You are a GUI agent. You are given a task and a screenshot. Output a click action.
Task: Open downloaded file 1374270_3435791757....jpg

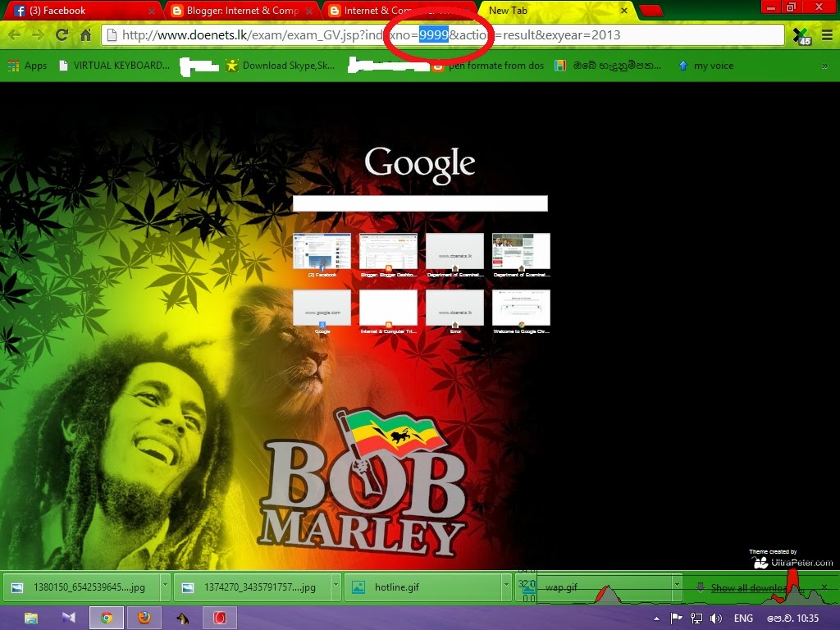(x=252, y=587)
